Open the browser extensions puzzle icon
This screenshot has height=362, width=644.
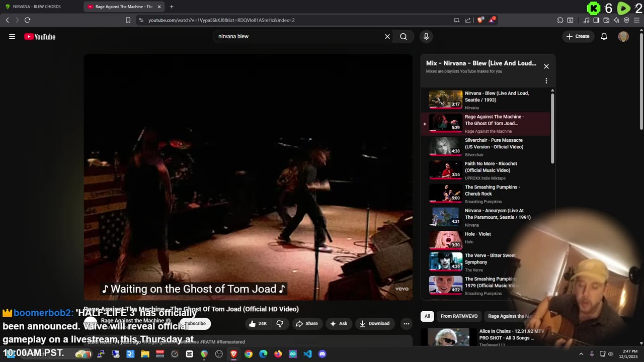[560, 20]
